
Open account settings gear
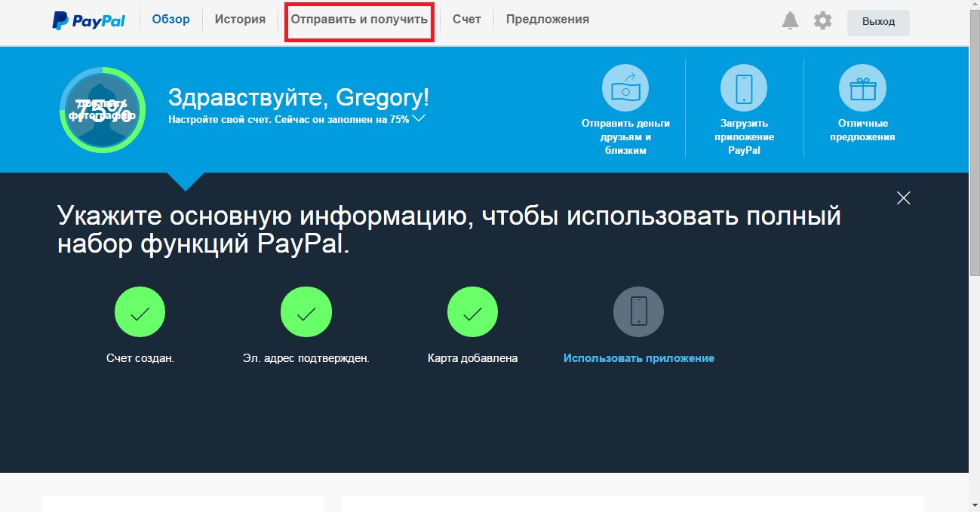823,21
